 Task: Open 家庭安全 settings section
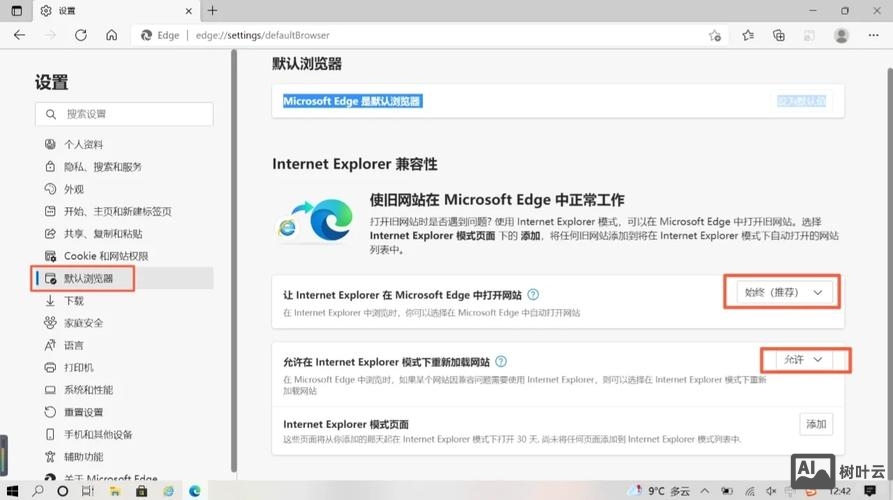click(x=83, y=323)
